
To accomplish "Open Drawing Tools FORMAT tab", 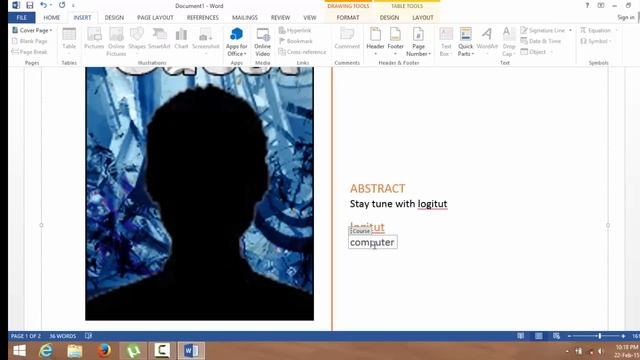I will pyautogui.click(x=348, y=18).
